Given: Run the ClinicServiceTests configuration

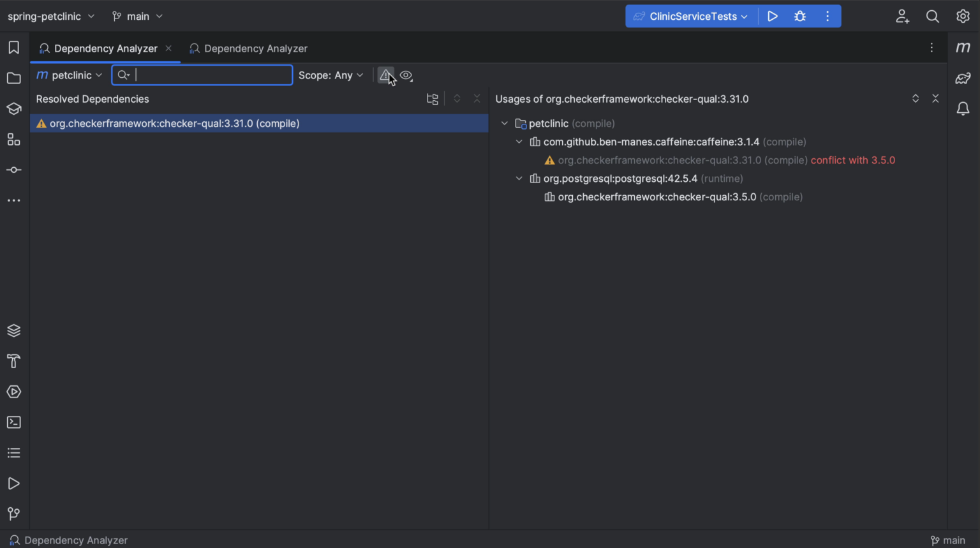Looking at the screenshot, I should click(x=772, y=16).
